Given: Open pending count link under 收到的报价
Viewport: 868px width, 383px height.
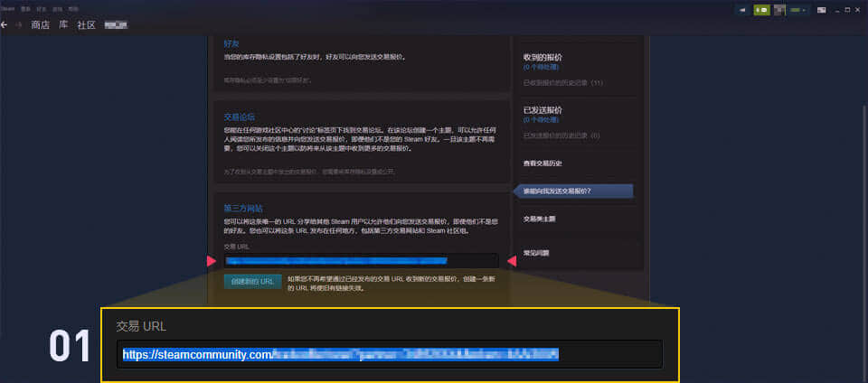Looking at the screenshot, I should tap(541, 67).
